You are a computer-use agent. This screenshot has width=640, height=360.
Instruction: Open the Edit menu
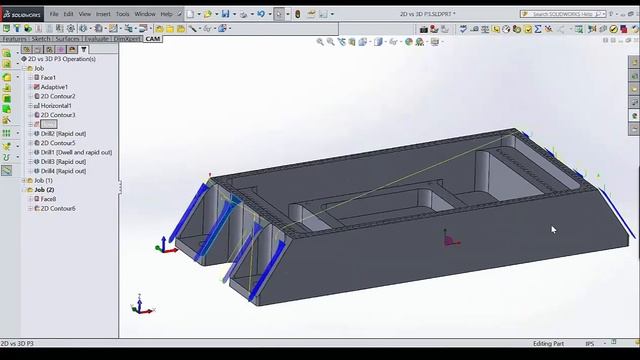click(x=68, y=14)
